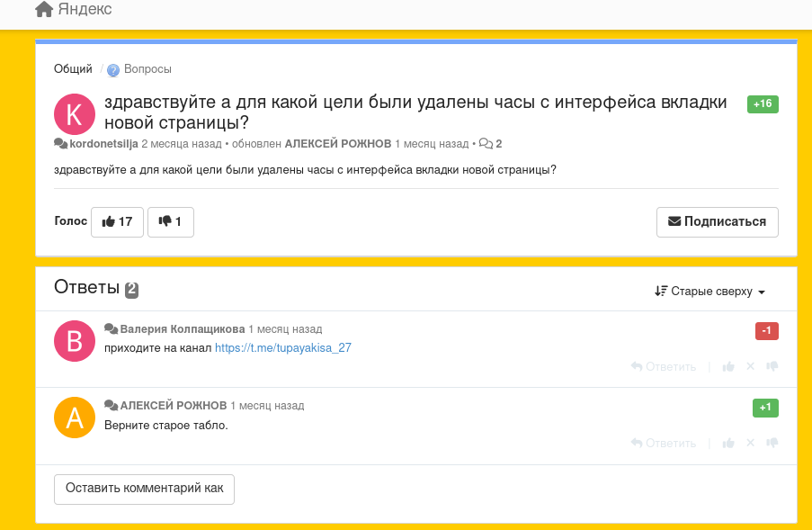Reply to АЛЕКСЕЙ РОЖНОВ's answer

(x=664, y=444)
